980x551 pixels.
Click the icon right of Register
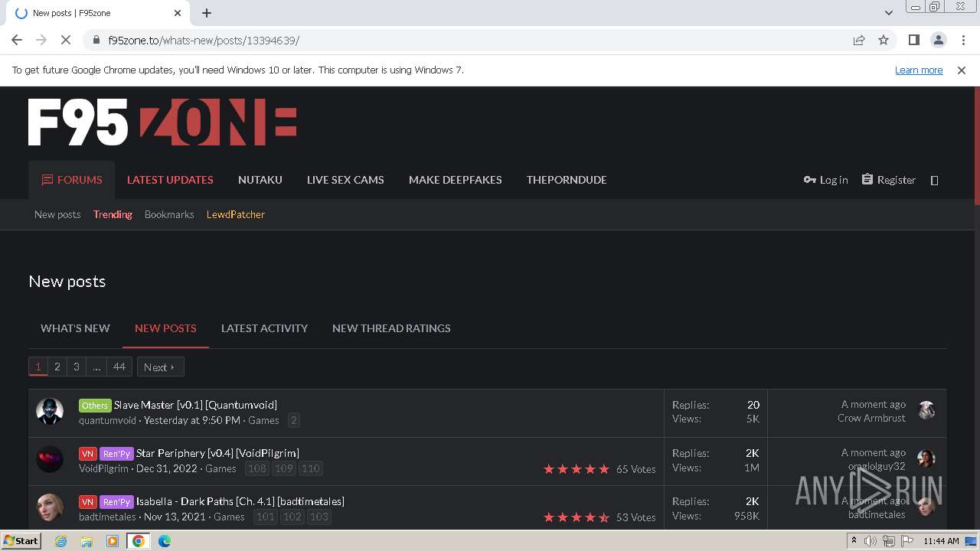click(934, 181)
